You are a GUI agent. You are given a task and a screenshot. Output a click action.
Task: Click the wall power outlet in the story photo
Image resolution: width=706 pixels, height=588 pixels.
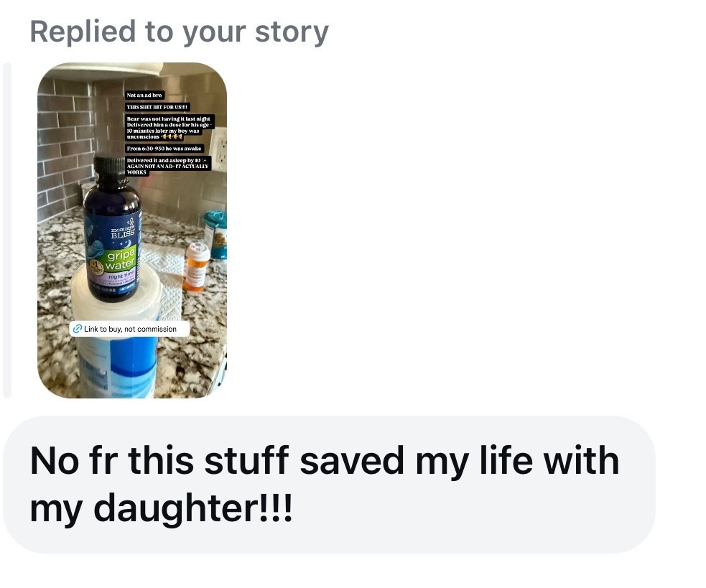click(219, 149)
